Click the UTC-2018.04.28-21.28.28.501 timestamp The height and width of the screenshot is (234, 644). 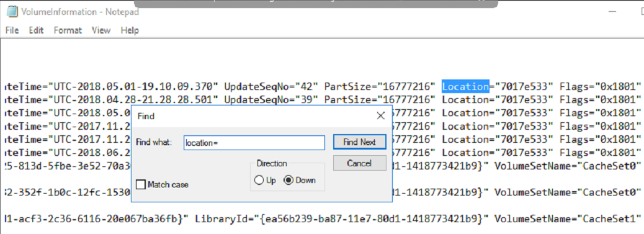pyautogui.click(x=133, y=99)
